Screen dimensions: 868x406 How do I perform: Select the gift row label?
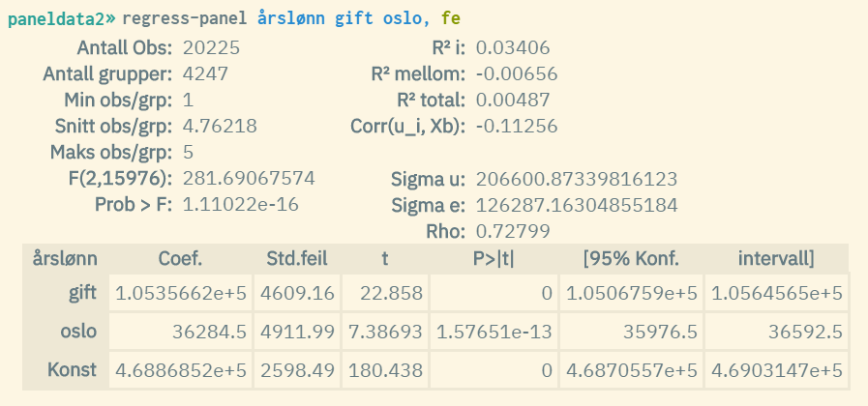pyautogui.click(x=81, y=294)
